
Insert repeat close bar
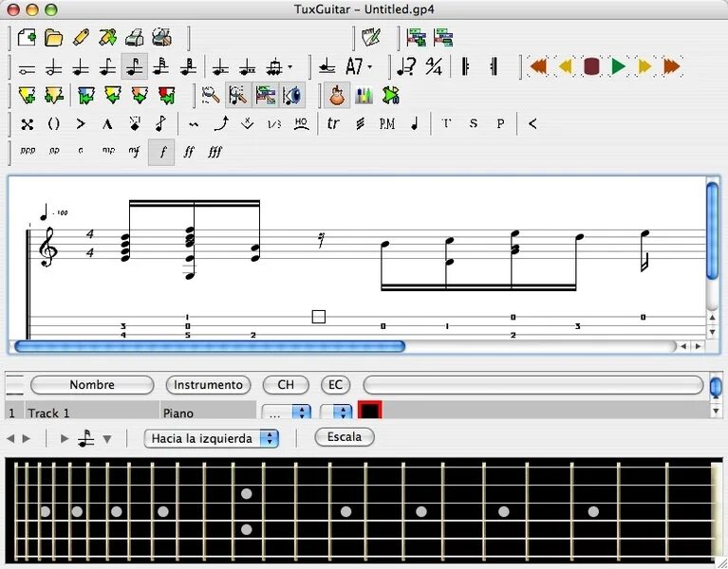[494, 67]
